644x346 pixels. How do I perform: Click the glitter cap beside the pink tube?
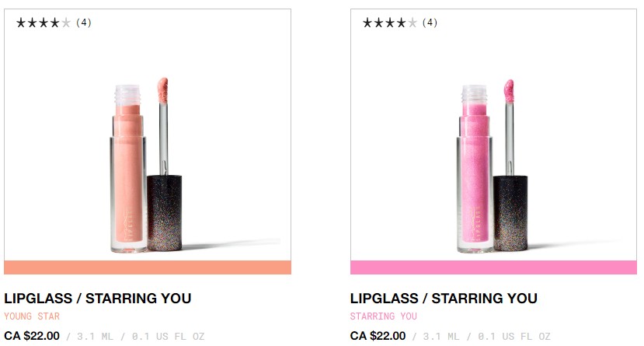pos(510,211)
